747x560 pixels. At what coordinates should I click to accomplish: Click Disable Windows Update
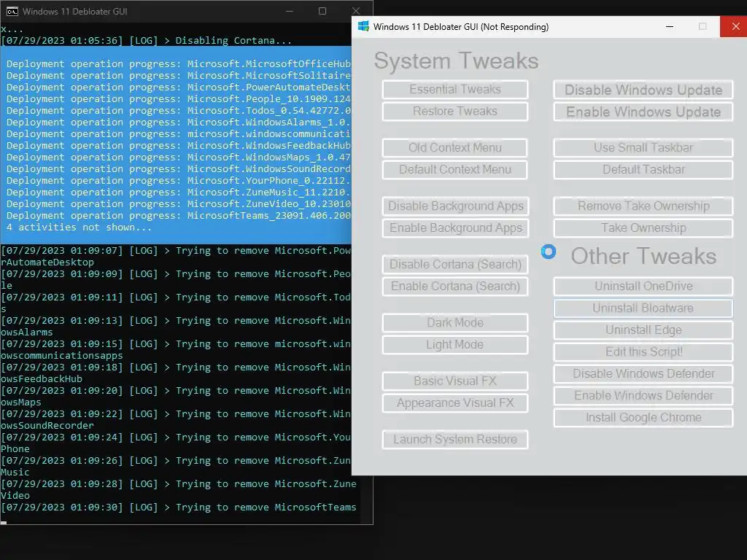pos(643,90)
